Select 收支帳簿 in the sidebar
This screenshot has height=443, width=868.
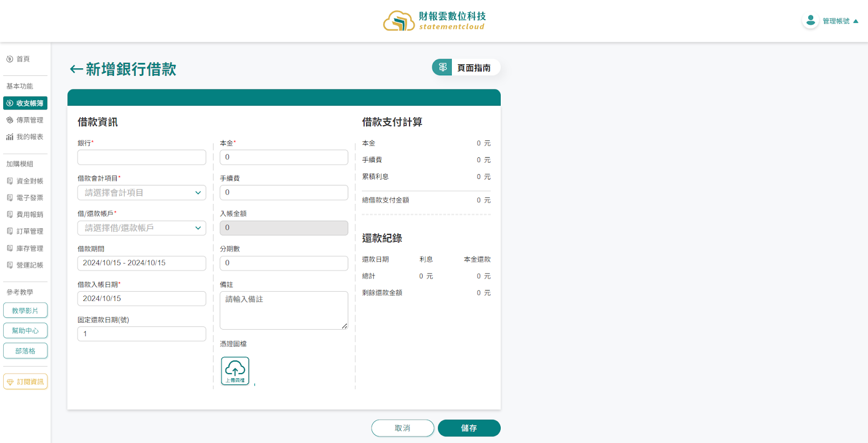pyautogui.click(x=25, y=103)
